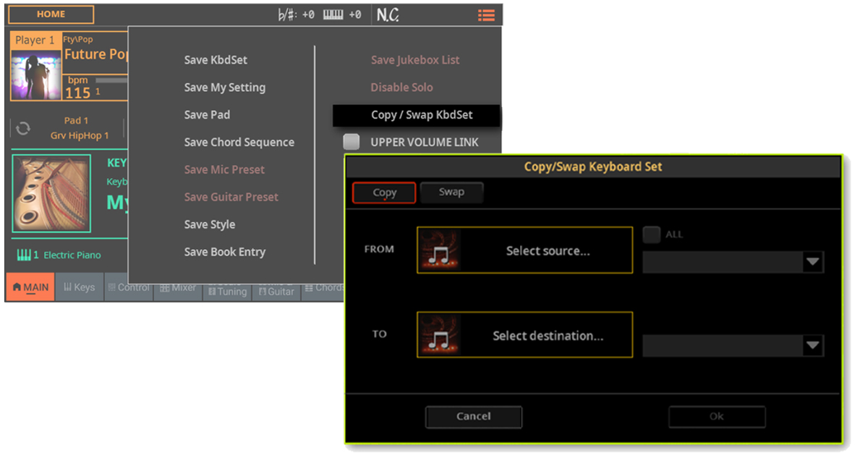Click the Cancel button

click(474, 416)
